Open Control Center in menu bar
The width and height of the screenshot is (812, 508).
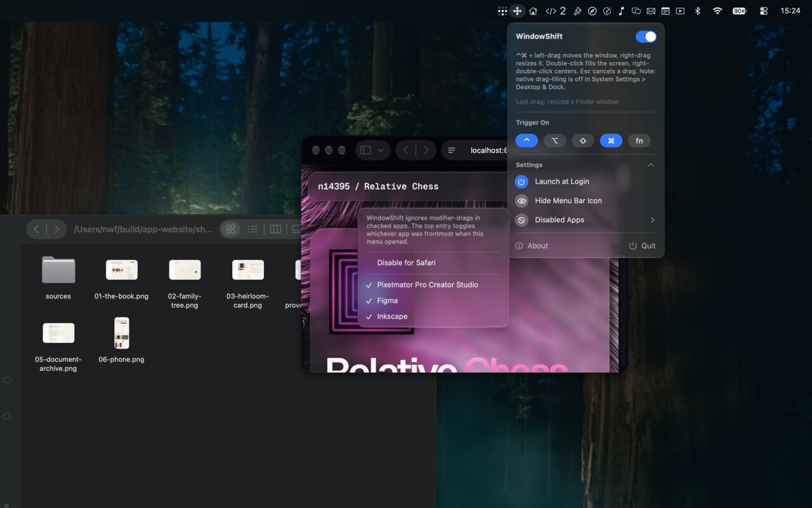coord(763,11)
